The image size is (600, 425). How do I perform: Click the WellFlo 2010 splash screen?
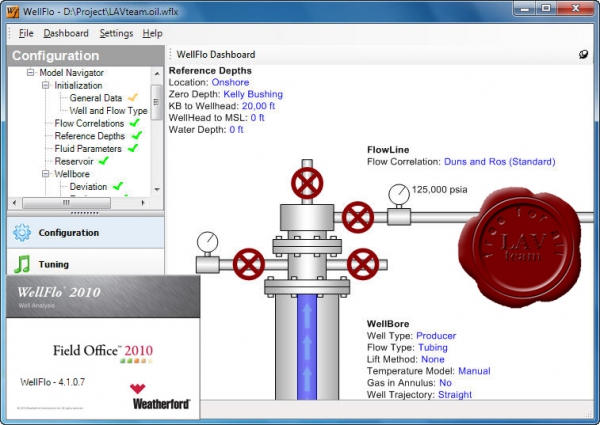[103, 347]
